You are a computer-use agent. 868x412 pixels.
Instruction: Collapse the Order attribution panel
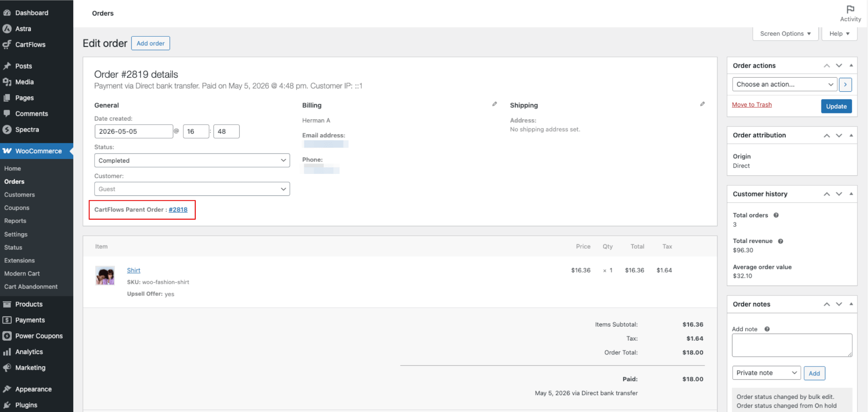point(851,135)
